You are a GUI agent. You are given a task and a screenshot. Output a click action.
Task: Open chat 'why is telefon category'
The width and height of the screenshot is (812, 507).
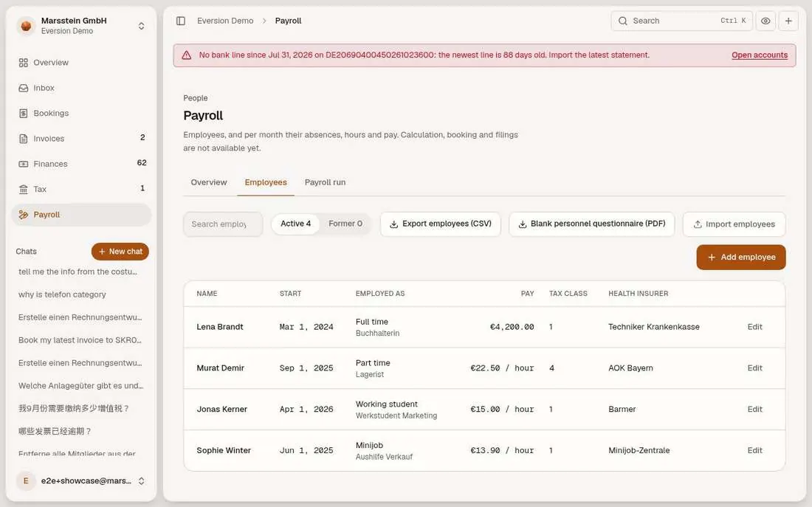pos(62,294)
